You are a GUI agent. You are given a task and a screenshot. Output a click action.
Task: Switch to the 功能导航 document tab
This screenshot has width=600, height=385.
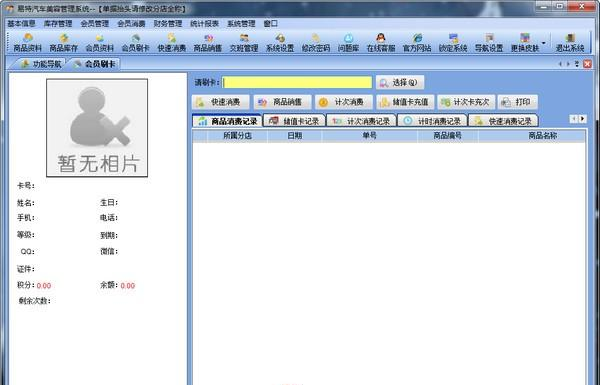(41, 64)
